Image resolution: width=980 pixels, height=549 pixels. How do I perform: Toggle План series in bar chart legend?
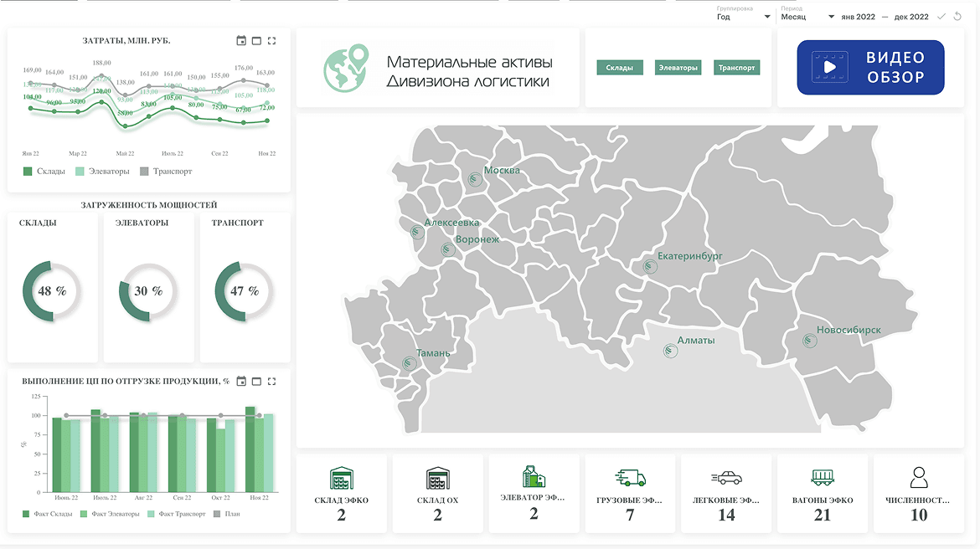click(226, 514)
